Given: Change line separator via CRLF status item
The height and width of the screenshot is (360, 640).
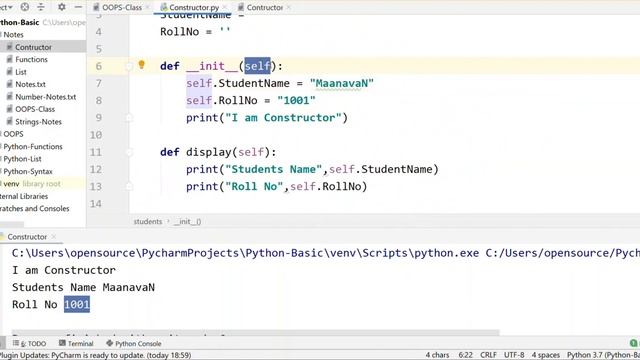Looking at the screenshot, I should click(x=488, y=355).
